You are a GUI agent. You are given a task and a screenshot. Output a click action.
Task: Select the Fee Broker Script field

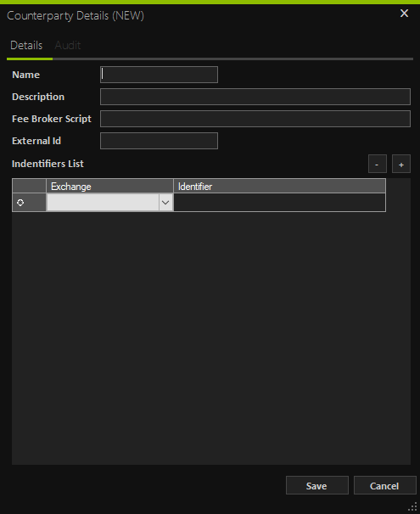click(x=255, y=119)
